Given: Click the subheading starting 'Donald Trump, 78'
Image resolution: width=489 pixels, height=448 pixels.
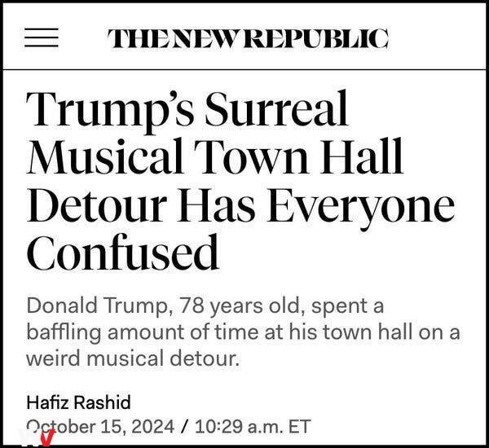Looking at the screenshot, I should click(205, 305).
